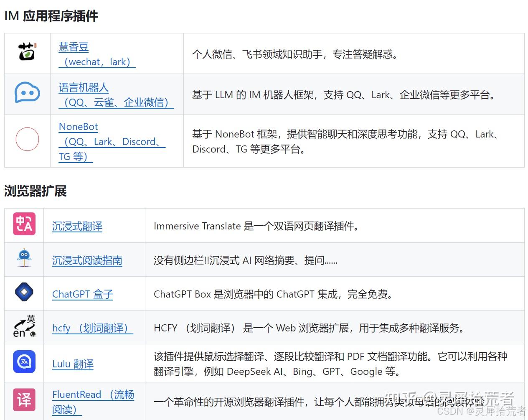The height and width of the screenshot is (420, 528).
Task: Open the ChatGPT 盒子 link
Action: 83,294
